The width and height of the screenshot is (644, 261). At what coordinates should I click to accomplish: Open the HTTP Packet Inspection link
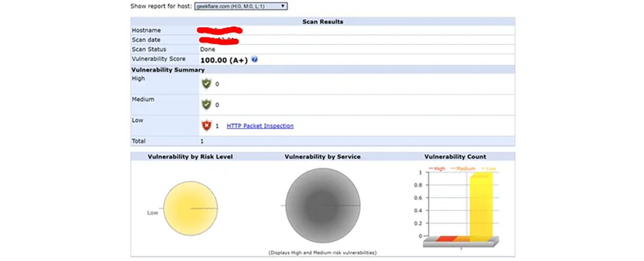(260, 126)
